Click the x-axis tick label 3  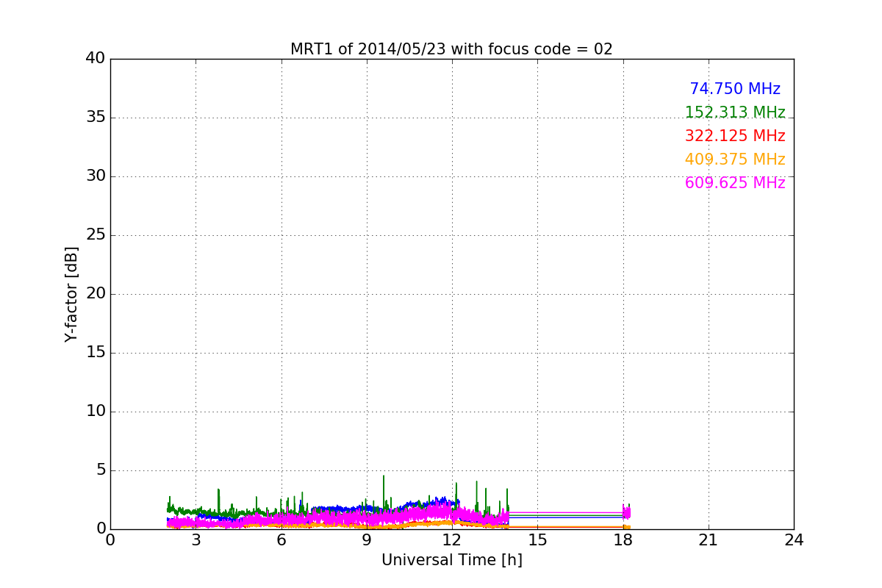196,540
